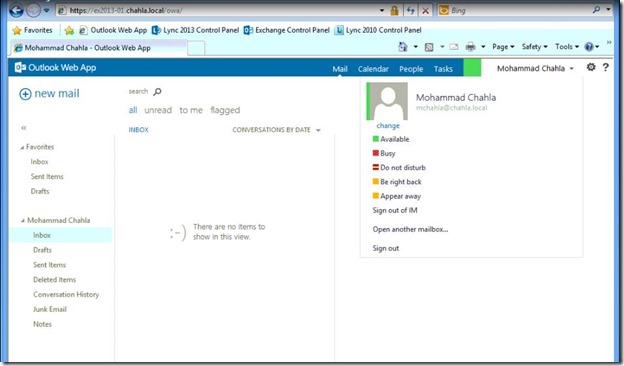
Task: Click the refresh arrows icon in address bar
Action: (x=411, y=11)
